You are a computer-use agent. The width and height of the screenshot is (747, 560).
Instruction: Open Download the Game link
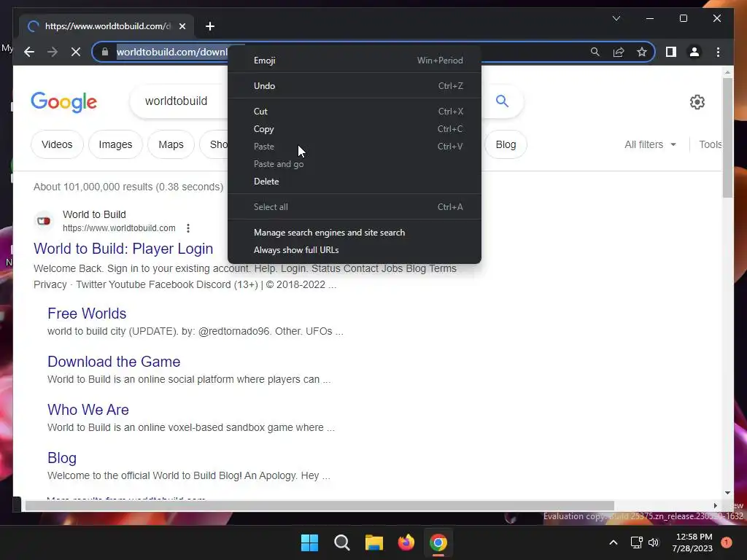[114, 362]
